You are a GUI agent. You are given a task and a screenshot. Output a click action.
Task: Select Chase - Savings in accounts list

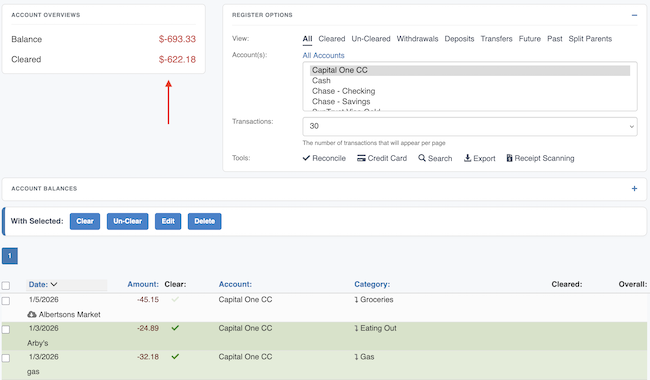(x=470, y=102)
